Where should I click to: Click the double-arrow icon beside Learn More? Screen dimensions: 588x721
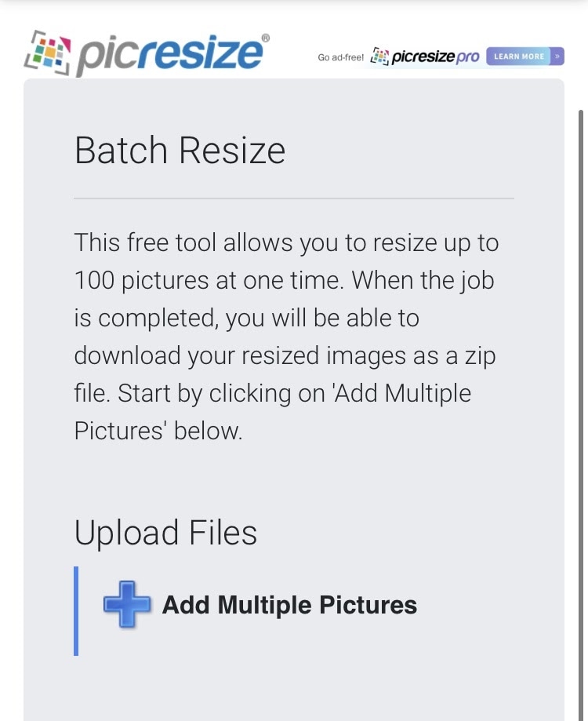pyautogui.click(x=556, y=56)
